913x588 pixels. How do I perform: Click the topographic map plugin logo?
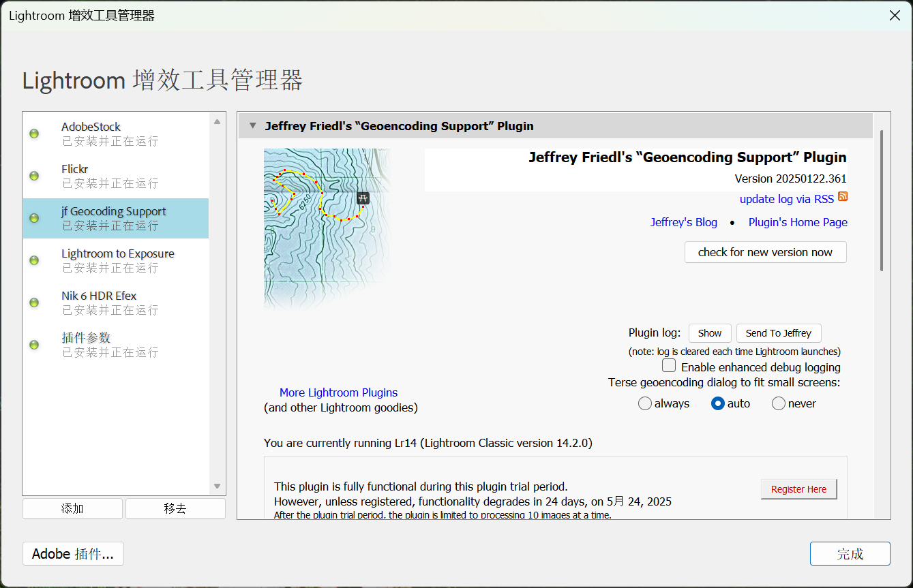point(326,230)
